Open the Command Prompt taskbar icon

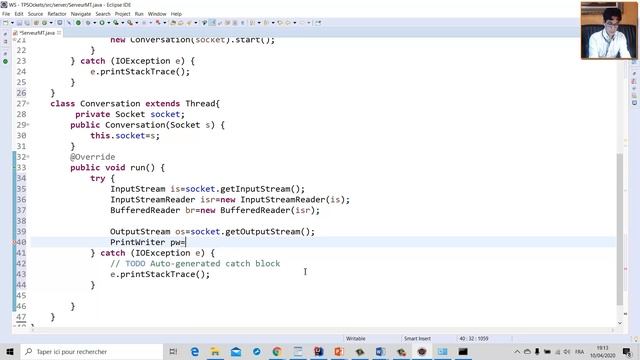463,351
